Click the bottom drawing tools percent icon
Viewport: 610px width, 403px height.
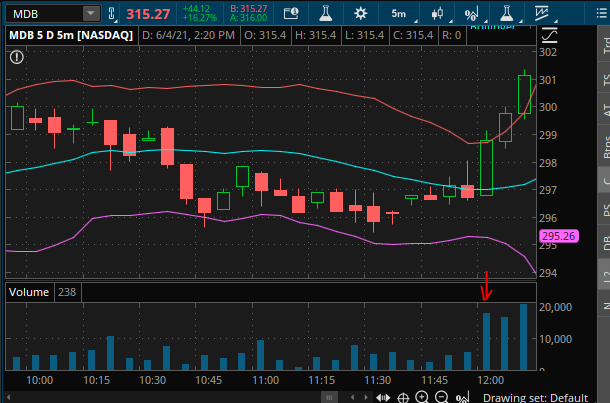pyautogui.click(x=463, y=397)
